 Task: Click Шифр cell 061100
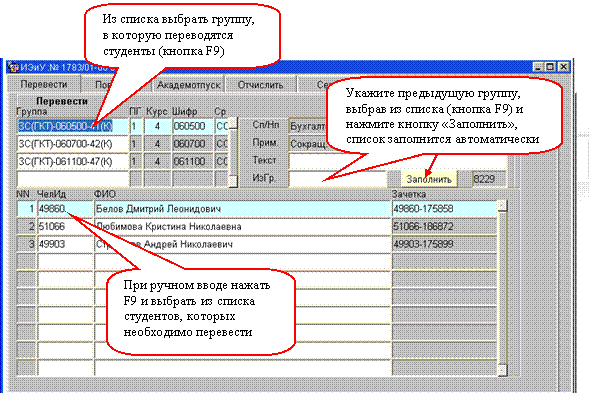pos(192,162)
